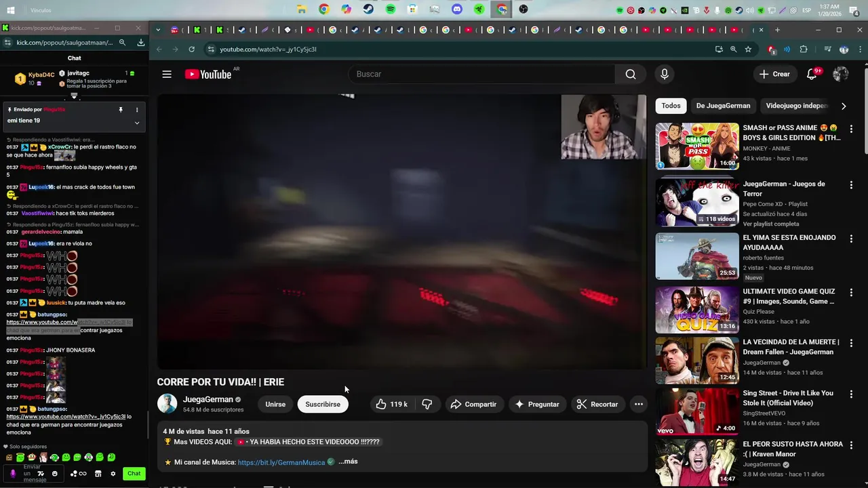Click the video player for CORRE POR TU VIDA
The width and height of the screenshot is (868, 488).
402,232
